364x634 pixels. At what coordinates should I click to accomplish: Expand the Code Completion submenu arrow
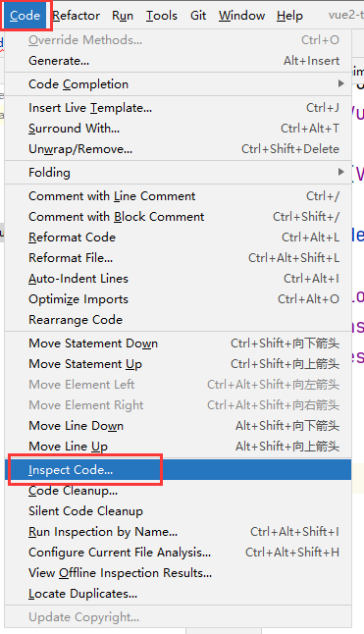[x=341, y=83]
